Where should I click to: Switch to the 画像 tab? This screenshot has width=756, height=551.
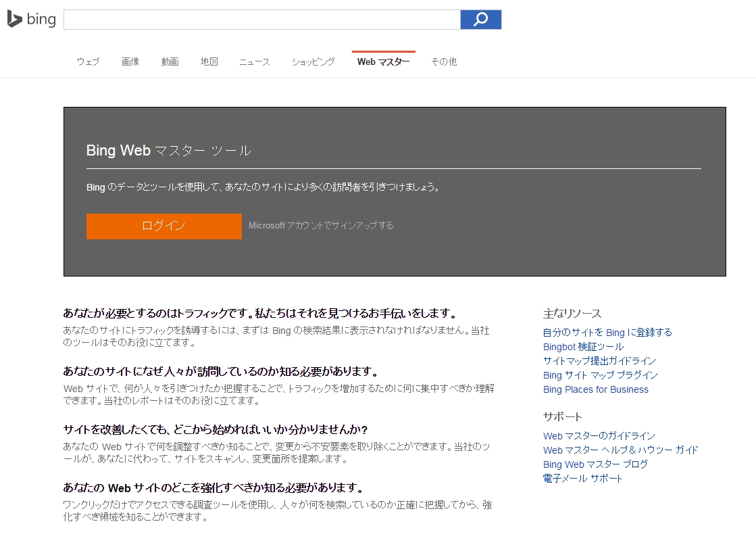tap(130, 62)
